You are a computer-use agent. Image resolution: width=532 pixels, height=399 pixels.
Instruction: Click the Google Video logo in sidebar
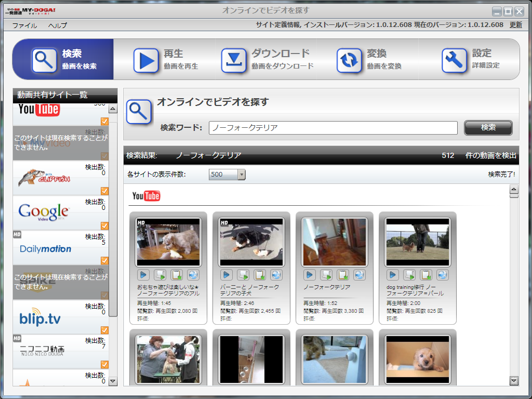click(x=44, y=212)
